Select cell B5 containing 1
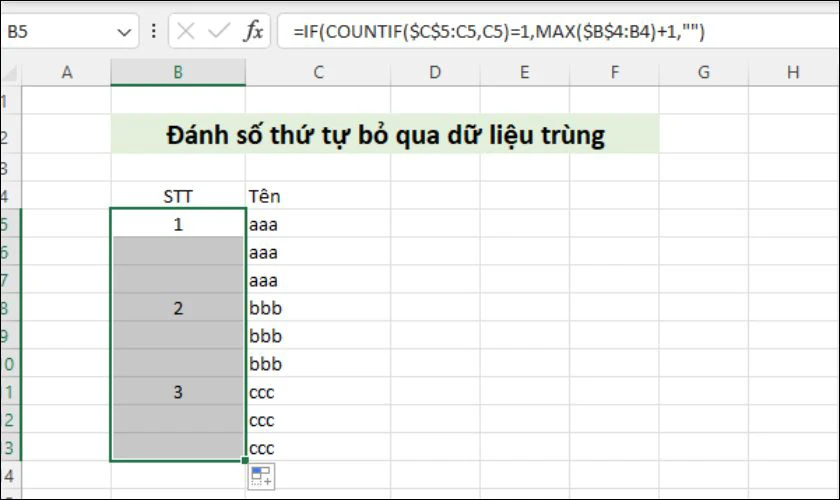840x500 pixels. [x=178, y=224]
